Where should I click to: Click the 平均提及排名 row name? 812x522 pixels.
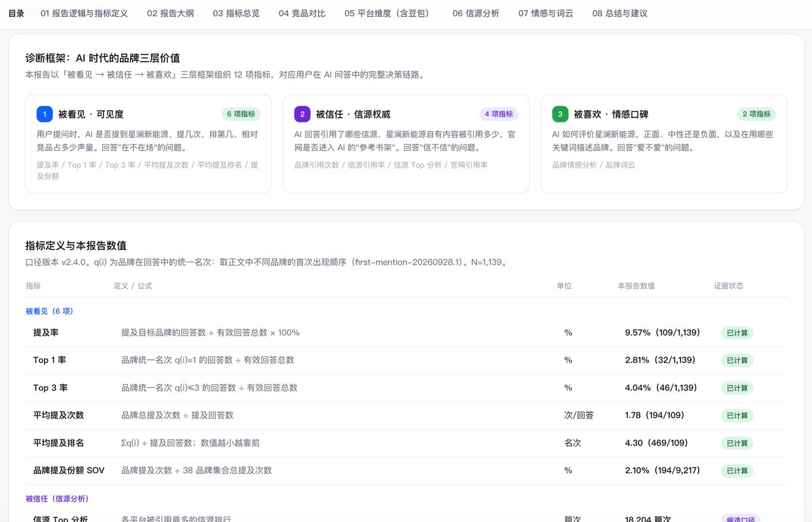(x=58, y=443)
